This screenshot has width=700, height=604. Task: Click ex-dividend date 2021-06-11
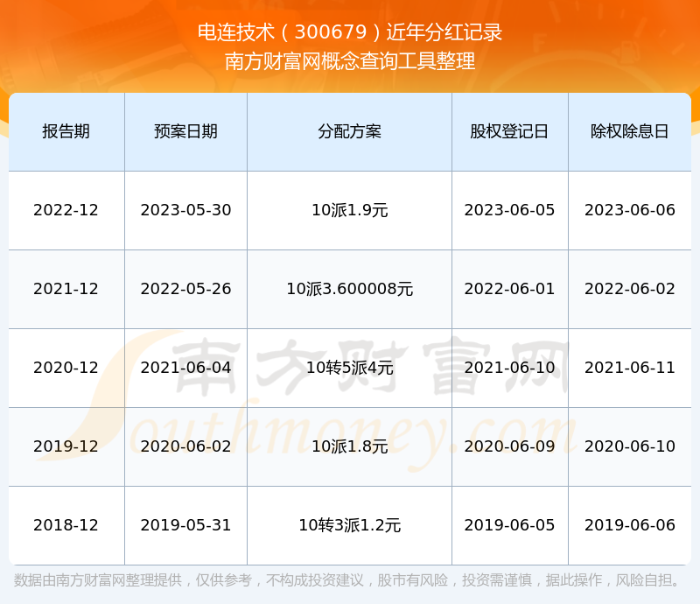pyautogui.click(x=629, y=368)
